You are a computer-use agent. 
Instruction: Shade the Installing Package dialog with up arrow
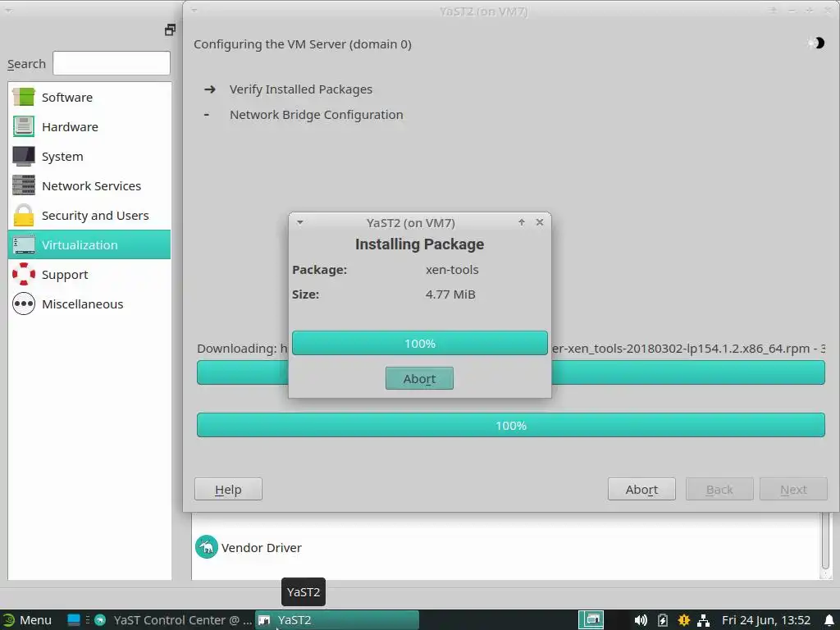pyautogui.click(x=521, y=222)
